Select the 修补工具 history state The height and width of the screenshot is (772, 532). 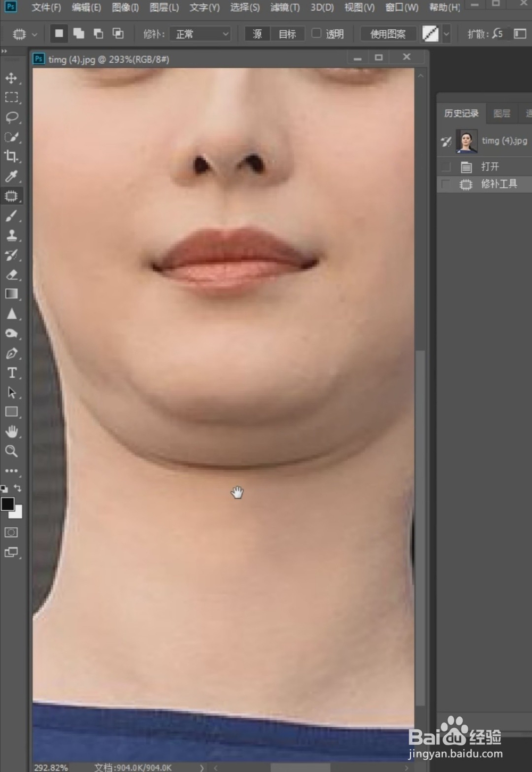[x=484, y=184]
